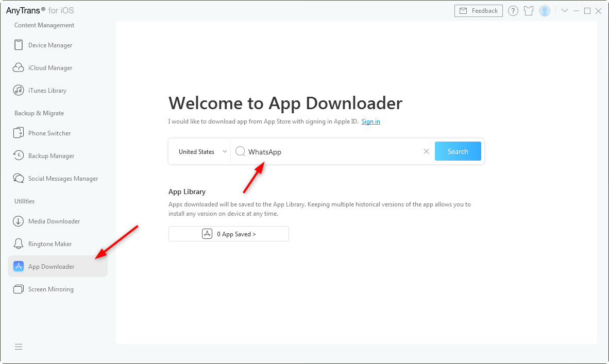Click the Feedback envelope icon
609x364 pixels.
tap(463, 11)
